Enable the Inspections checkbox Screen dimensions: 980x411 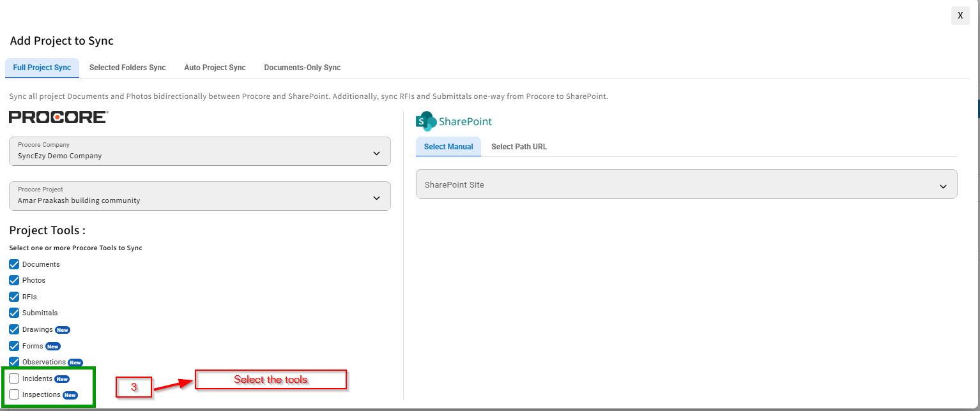14,394
